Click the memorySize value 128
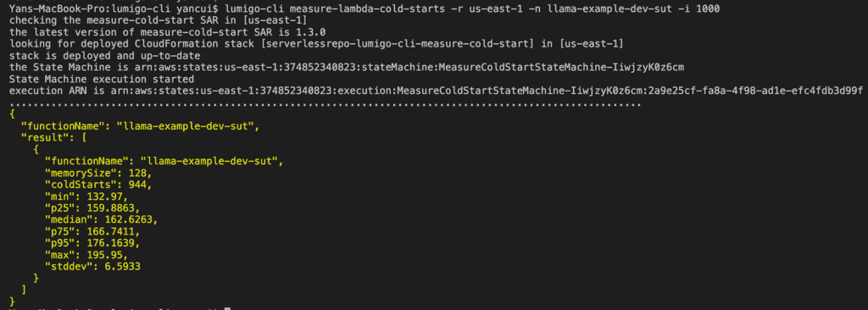The height and width of the screenshot is (310, 868). tap(126, 173)
